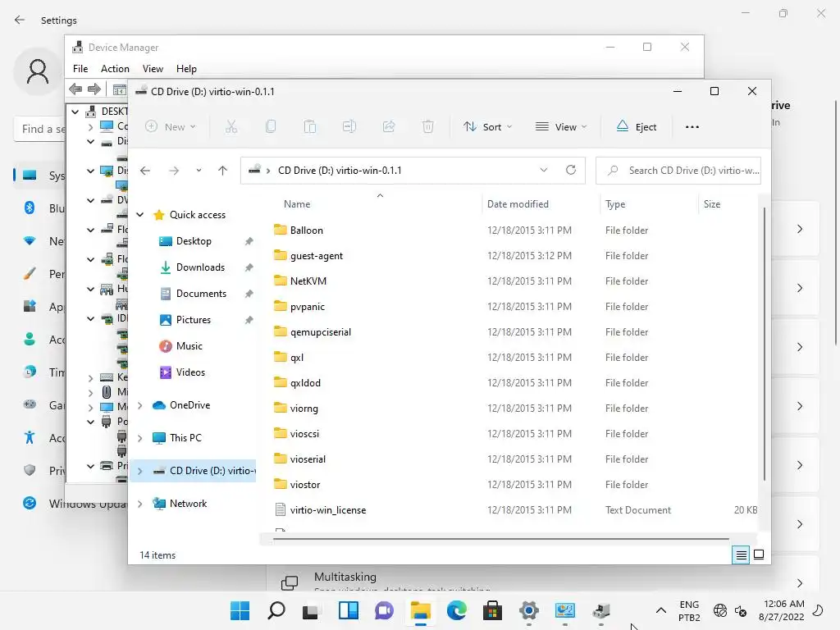Screen dimensions: 840x630
Task: Open the See more ellipsis menu
Action: [692, 127]
